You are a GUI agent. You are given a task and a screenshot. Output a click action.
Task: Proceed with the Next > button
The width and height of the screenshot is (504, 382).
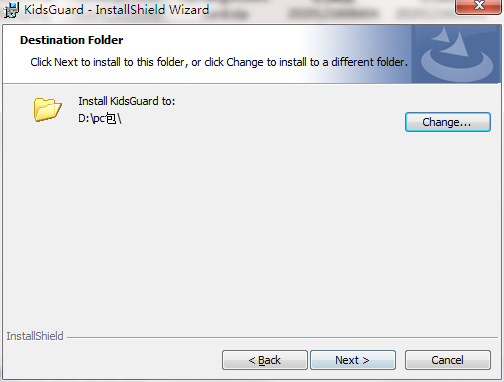pos(353,360)
